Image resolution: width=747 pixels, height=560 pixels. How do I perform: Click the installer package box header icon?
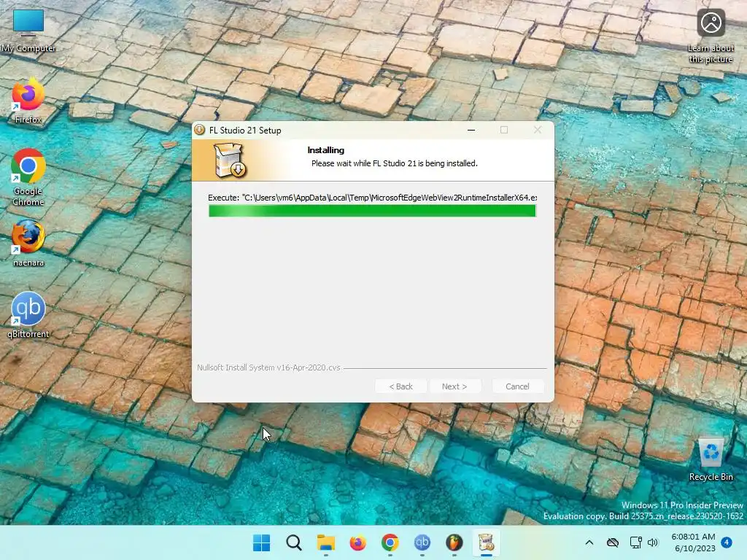click(x=230, y=160)
